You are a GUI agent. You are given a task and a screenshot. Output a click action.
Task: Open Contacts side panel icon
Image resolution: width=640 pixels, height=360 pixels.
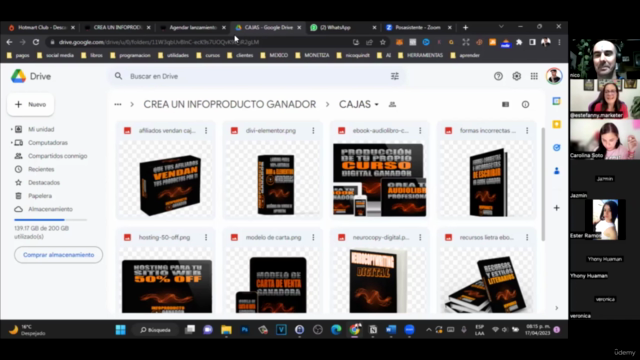556,171
